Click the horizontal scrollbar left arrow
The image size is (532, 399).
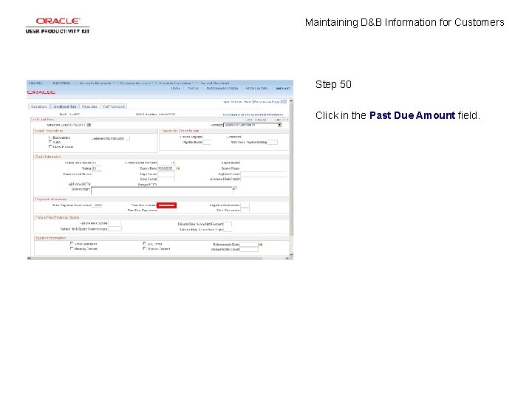[x=29, y=258]
